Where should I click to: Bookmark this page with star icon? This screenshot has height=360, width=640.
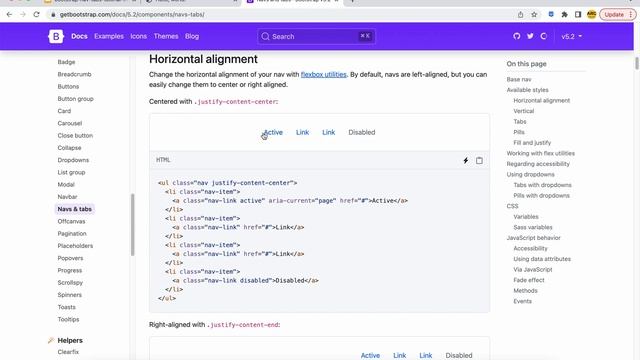tap(534, 14)
